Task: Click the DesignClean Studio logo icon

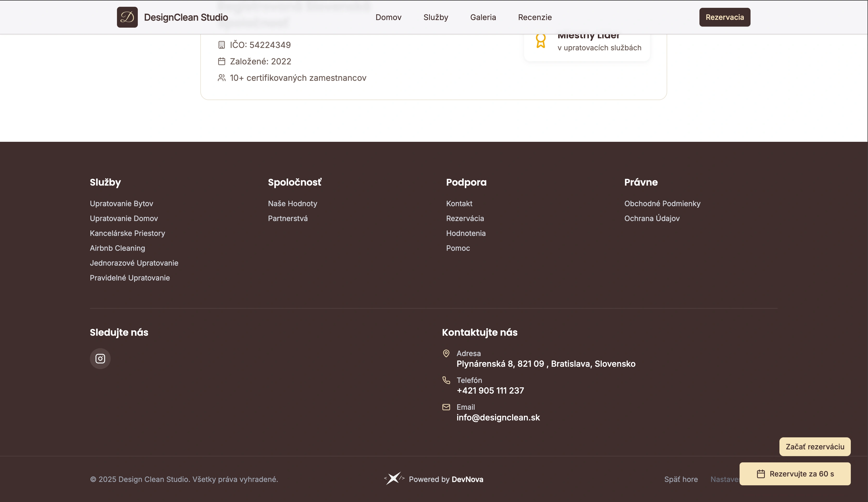Action: [x=127, y=17]
